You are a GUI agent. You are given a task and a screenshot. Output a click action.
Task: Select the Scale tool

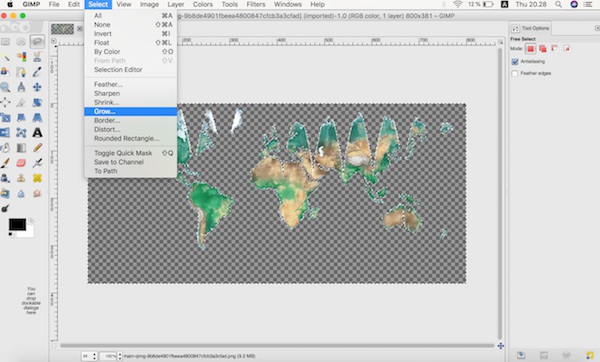pyautogui.click(x=5, y=117)
